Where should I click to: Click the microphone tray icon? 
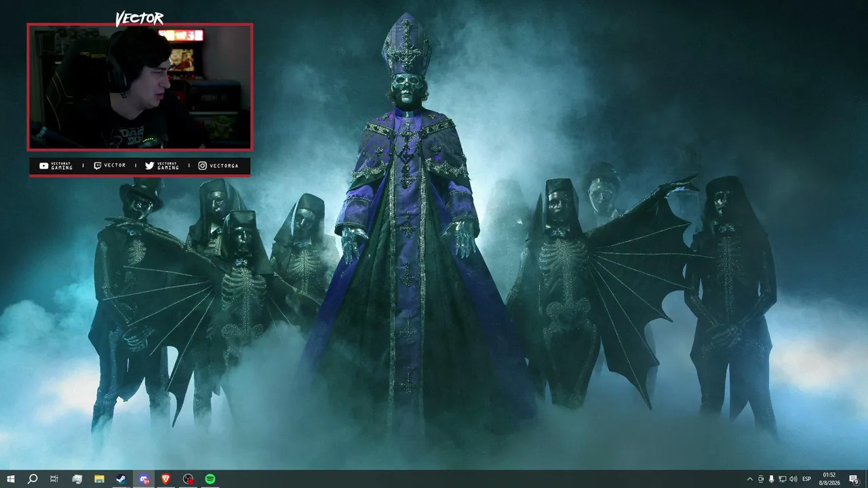click(x=772, y=479)
